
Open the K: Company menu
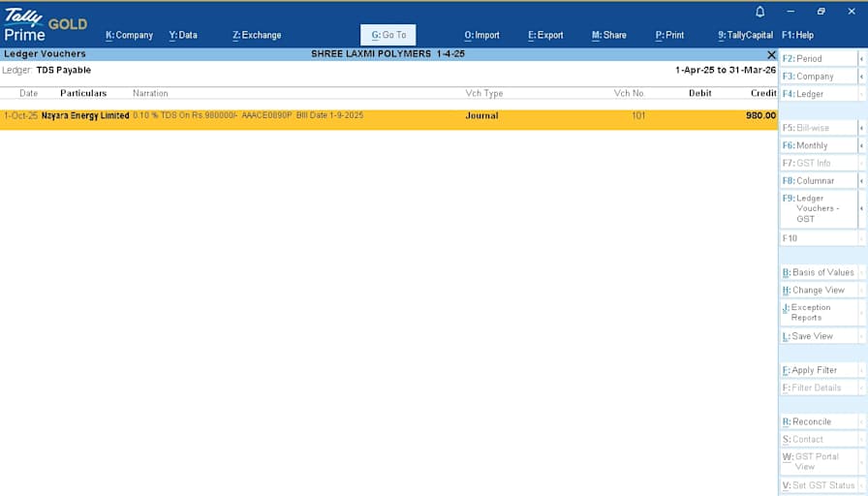pos(129,35)
